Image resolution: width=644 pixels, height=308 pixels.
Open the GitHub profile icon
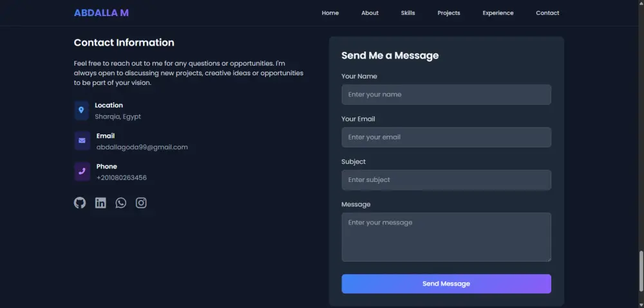click(80, 203)
